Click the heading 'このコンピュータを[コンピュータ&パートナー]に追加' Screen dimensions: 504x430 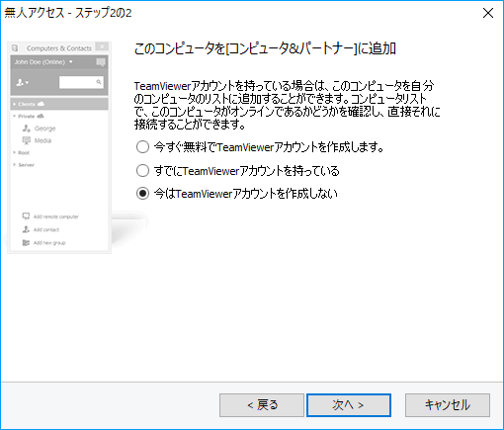[x=265, y=48]
